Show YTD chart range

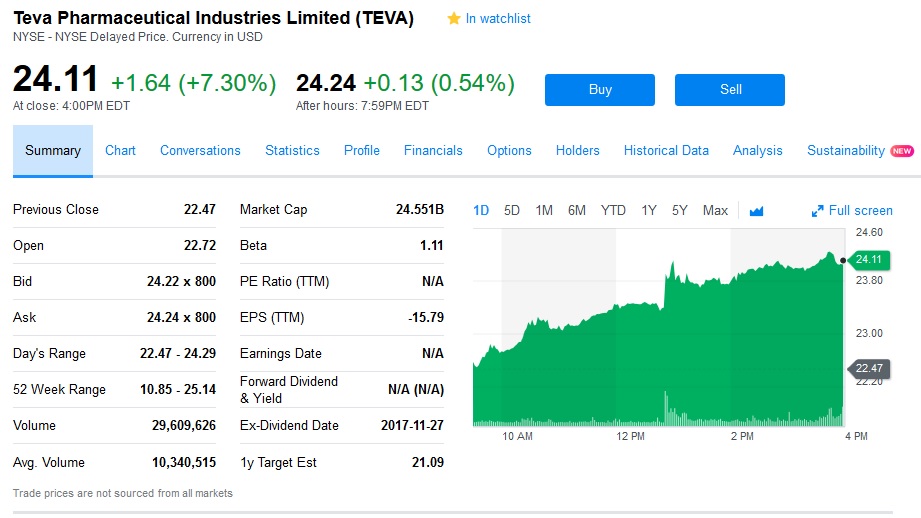click(613, 210)
